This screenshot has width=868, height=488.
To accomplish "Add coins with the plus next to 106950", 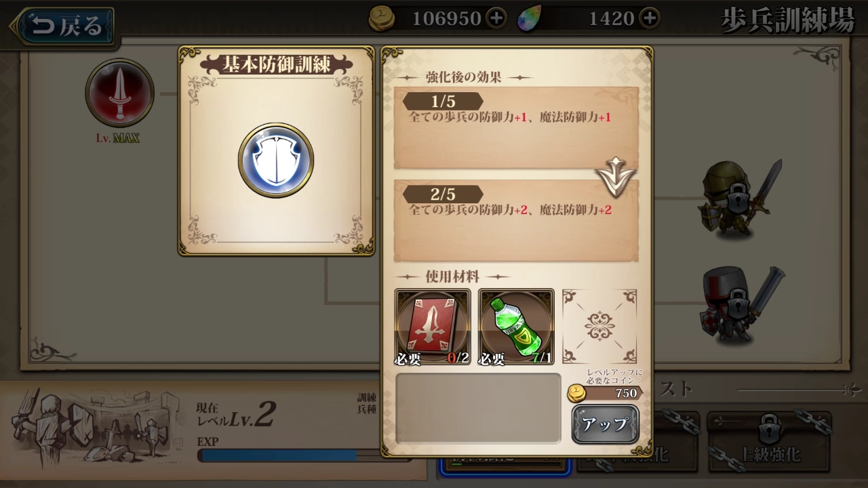I will coord(496,18).
